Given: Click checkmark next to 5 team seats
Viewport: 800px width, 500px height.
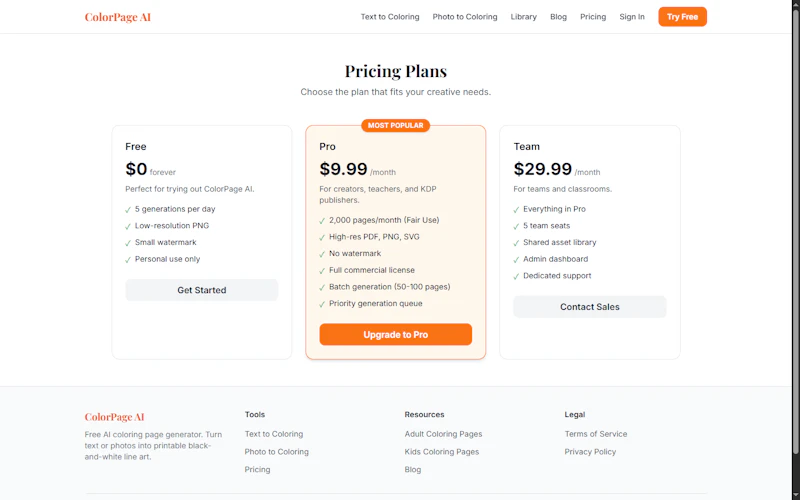Looking at the screenshot, I should coord(516,226).
